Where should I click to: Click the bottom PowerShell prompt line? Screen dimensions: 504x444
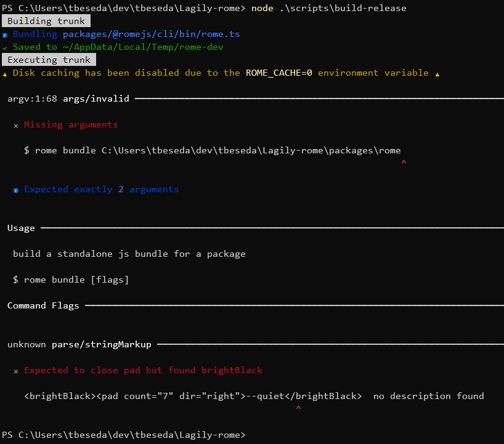pos(123,435)
